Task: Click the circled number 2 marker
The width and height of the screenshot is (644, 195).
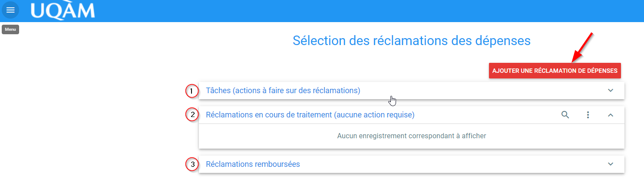Action: click(x=192, y=115)
